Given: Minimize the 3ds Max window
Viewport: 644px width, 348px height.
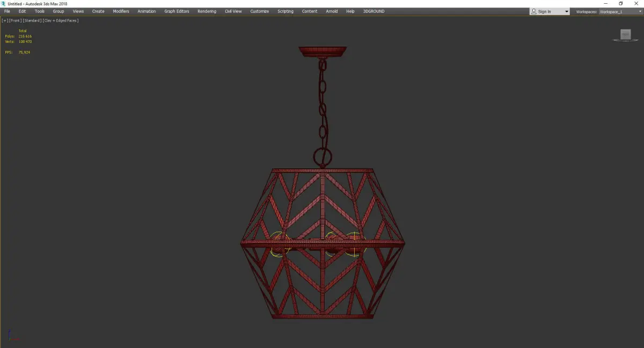Looking at the screenshot, I should click(606, 4).
